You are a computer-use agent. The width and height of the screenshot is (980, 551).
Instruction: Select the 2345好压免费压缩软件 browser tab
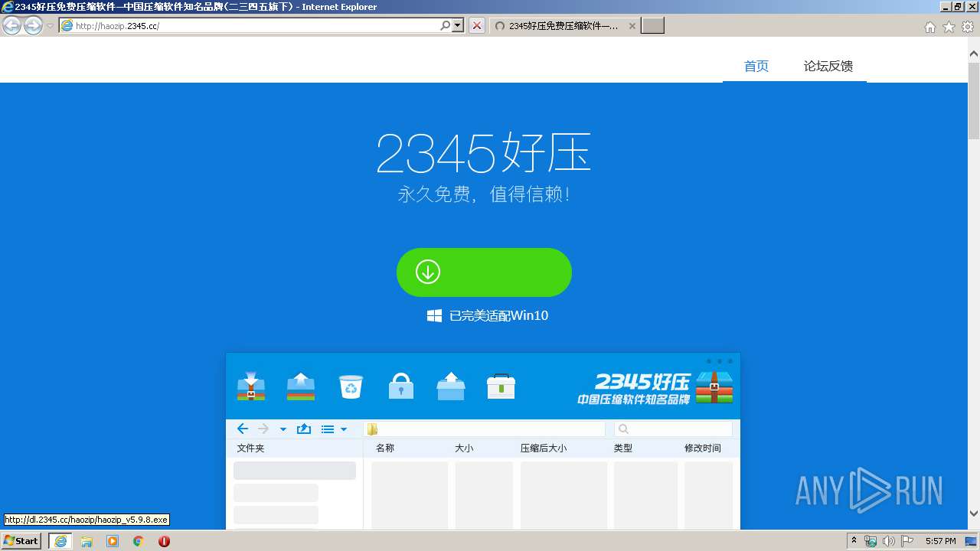pyautogui.click(x=563, y=26)
